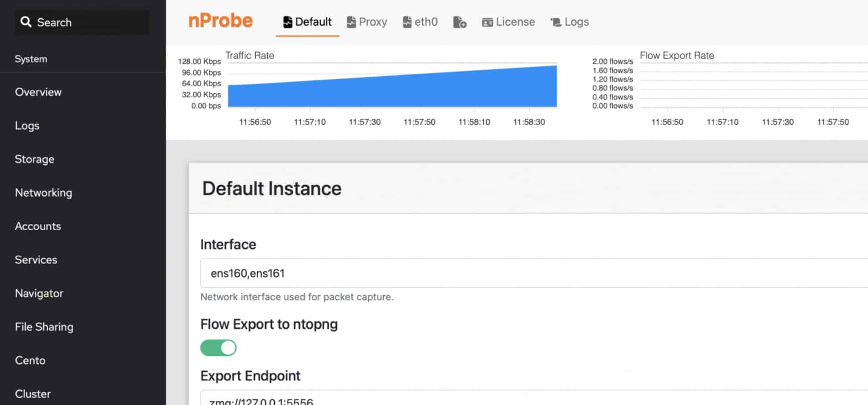The height and width of the screenshot is (405, 868).
Task: Open Navigator in the sidebar
Action: pyautogui.click(x=39, y=293)
